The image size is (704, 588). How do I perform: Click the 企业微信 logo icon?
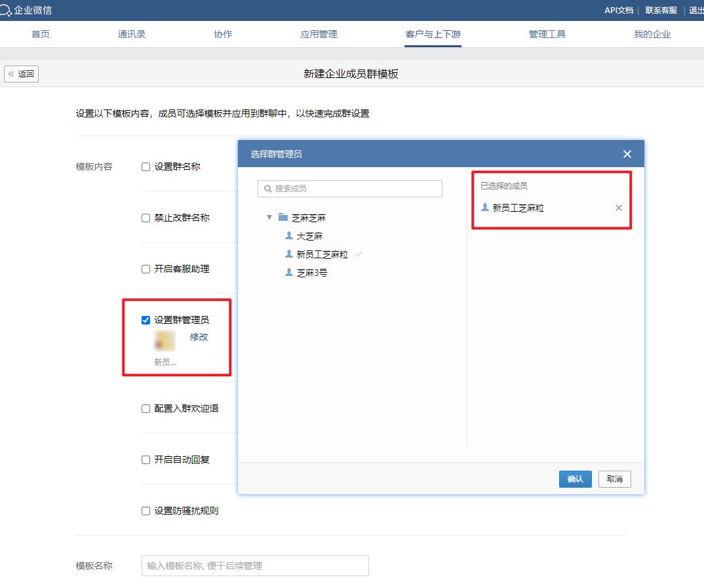pyautogui.click(x=7, y=10)
